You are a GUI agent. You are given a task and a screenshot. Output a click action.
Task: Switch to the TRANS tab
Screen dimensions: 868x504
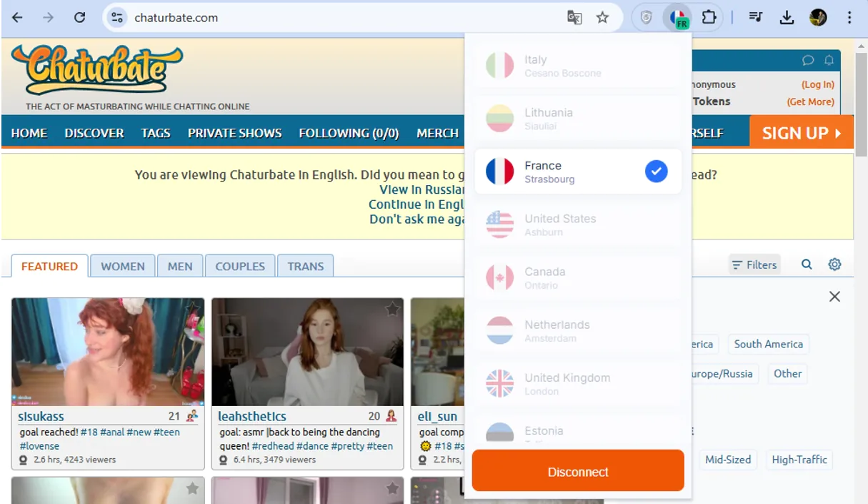coord(306,266)
